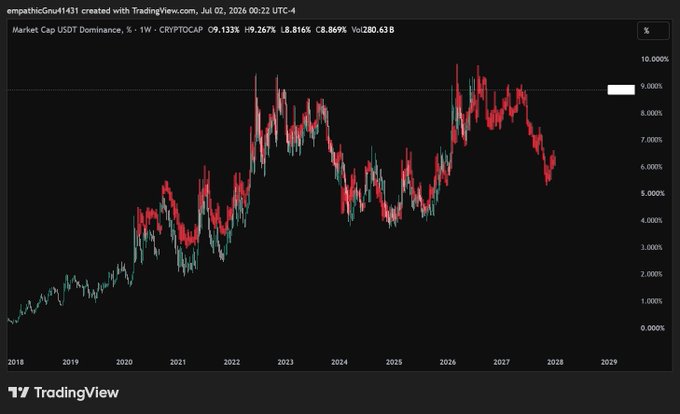Click the 'created with TradingView.com' header text

139,10
